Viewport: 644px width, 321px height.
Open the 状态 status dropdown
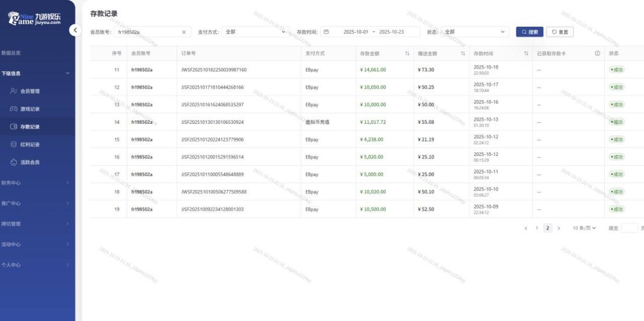pyautogui.click(x=474, y=32)
